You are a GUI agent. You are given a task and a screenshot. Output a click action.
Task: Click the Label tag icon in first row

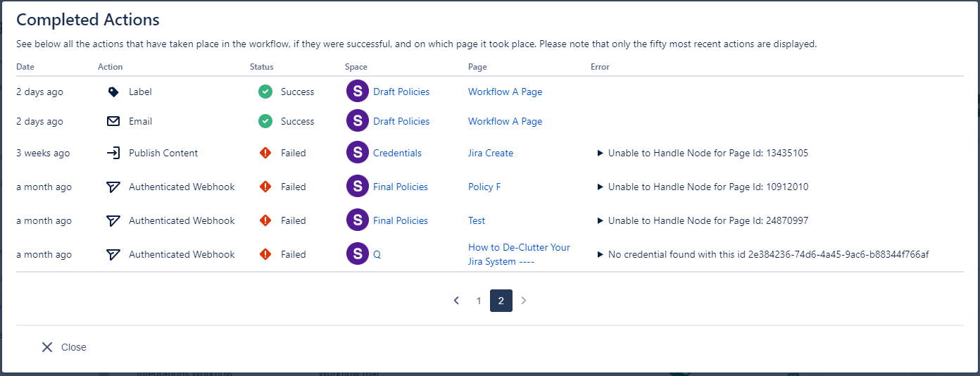pos(113,92)
